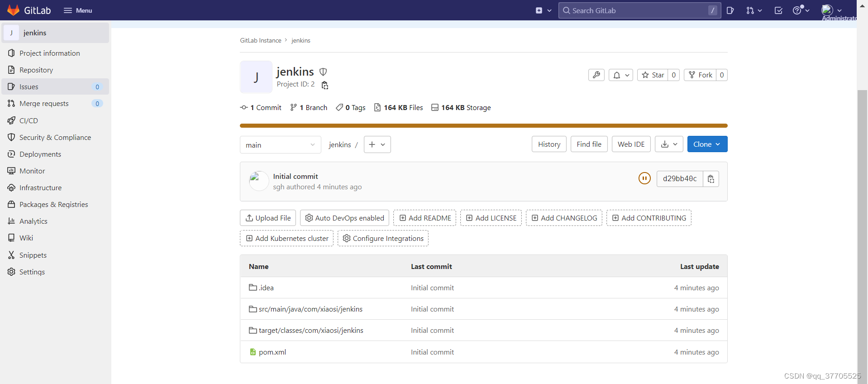Click the Settings gear icon in sidebar
The height and width of the screenshot is (384, 868).
pos(11,272)
